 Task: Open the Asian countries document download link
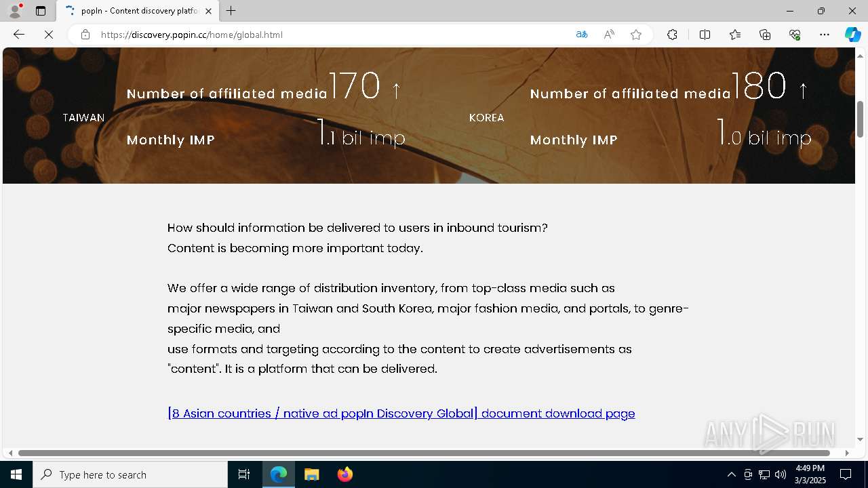pos(401,413)
